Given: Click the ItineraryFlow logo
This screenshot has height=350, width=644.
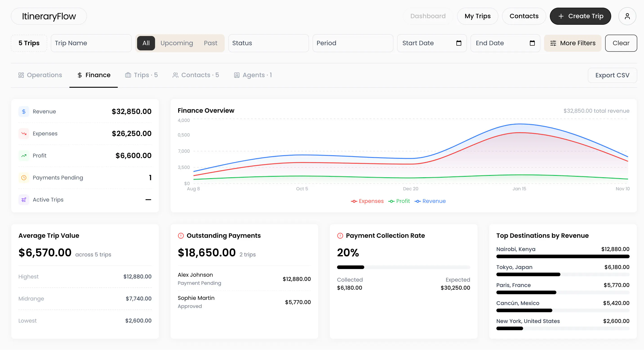Looking at the screenshot, I should [49, 16].
